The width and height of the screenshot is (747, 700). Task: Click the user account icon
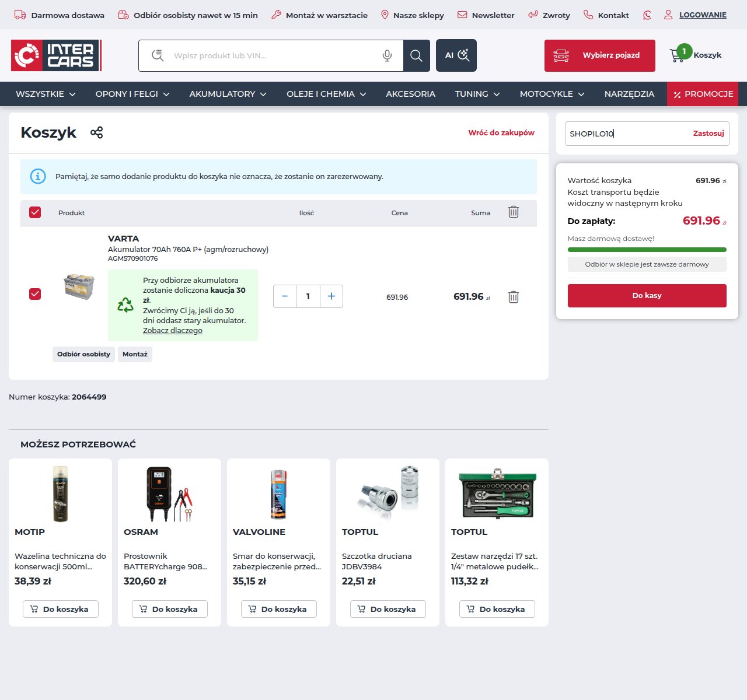pyautogui.click(x=668, y=15)
